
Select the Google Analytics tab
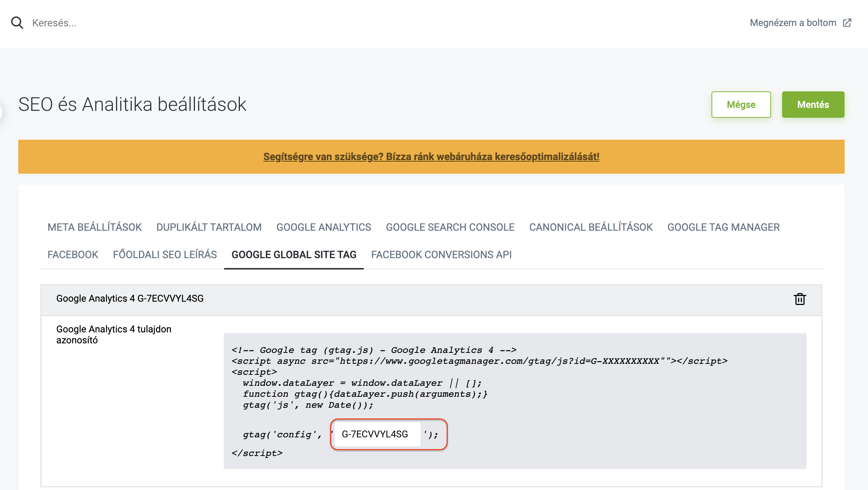tap(324, 227)
